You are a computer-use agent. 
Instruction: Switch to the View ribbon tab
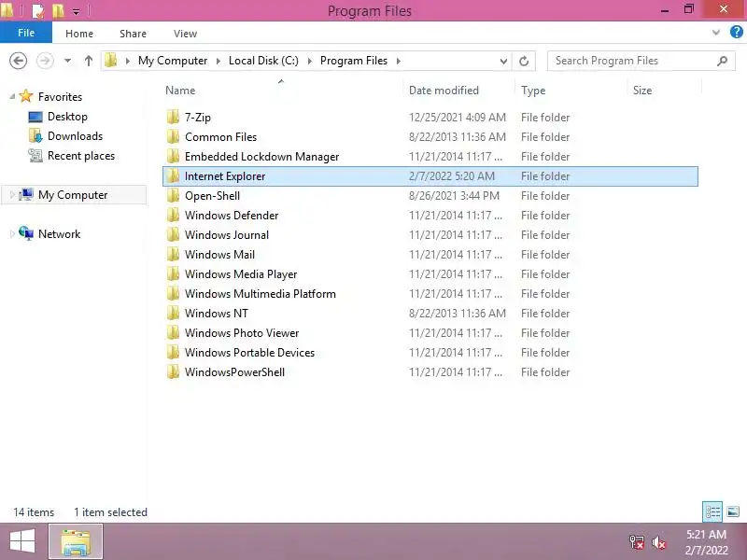[185, 34]
